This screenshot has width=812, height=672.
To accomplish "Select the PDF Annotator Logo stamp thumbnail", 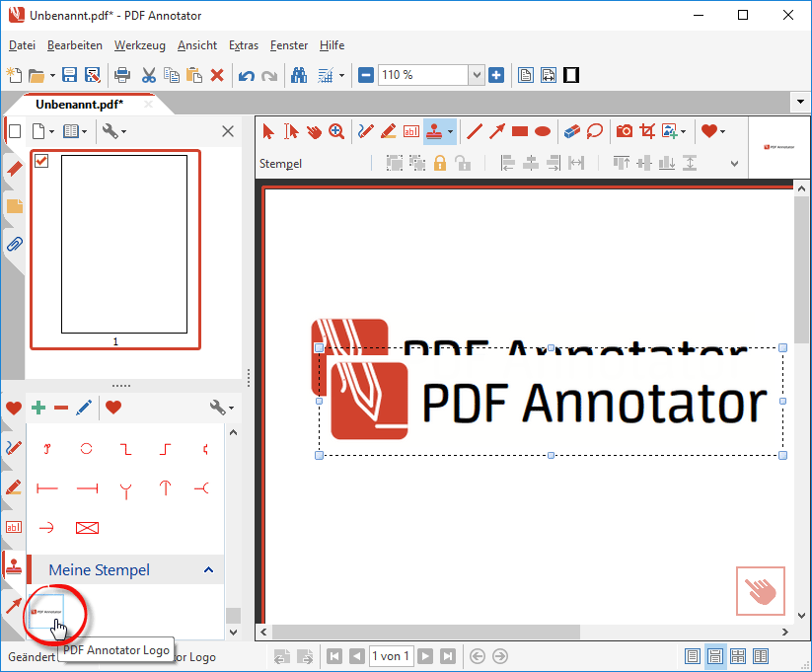I will tap(46, 612).
